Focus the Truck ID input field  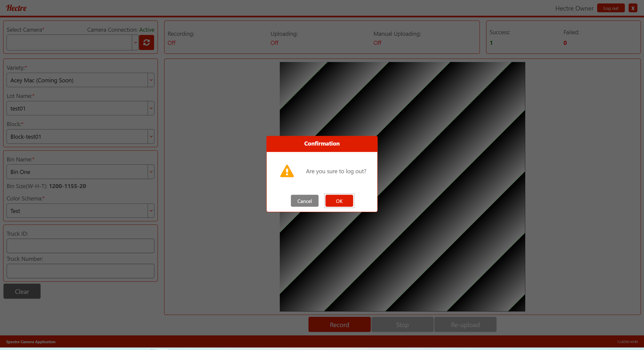tap(80, 246)
